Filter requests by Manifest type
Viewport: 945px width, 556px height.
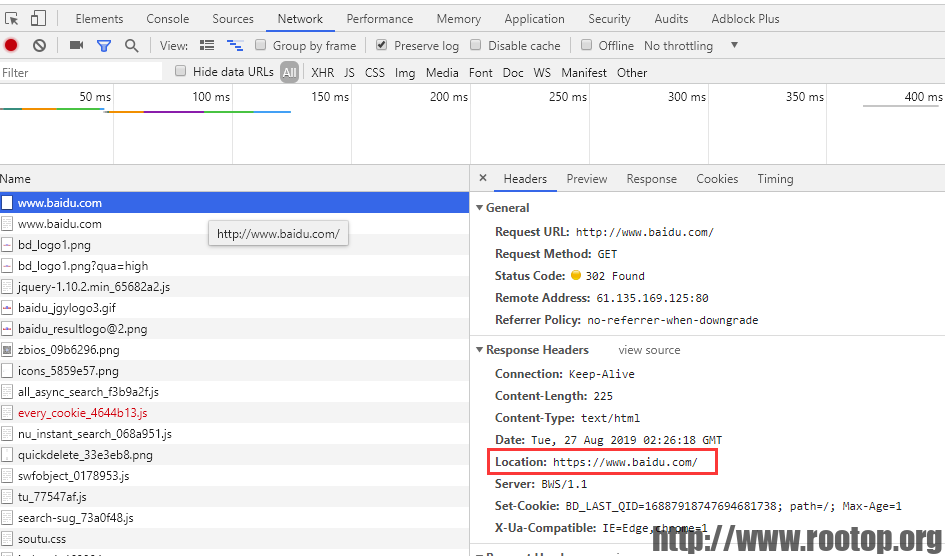[584, 72]
